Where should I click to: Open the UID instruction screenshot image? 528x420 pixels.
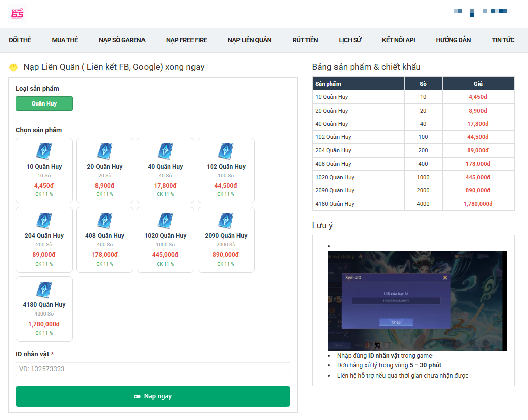(417, 300)
